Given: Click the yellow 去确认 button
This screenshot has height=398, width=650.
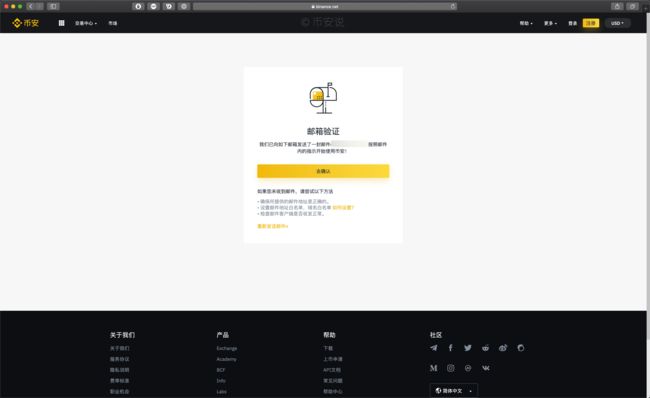Looking at the screenshot, I should point(323,171).
